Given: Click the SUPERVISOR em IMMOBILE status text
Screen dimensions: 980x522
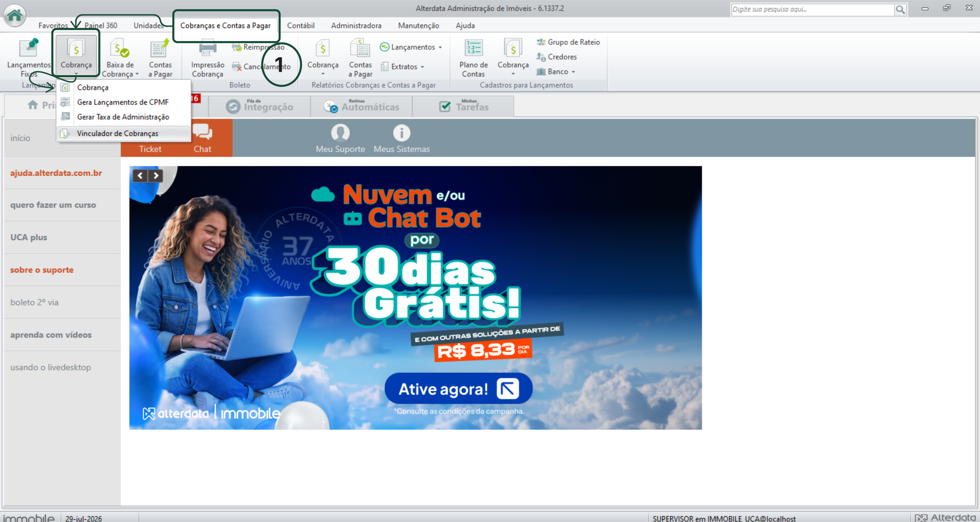Looking at the screenshot, I should click(724, 518).
